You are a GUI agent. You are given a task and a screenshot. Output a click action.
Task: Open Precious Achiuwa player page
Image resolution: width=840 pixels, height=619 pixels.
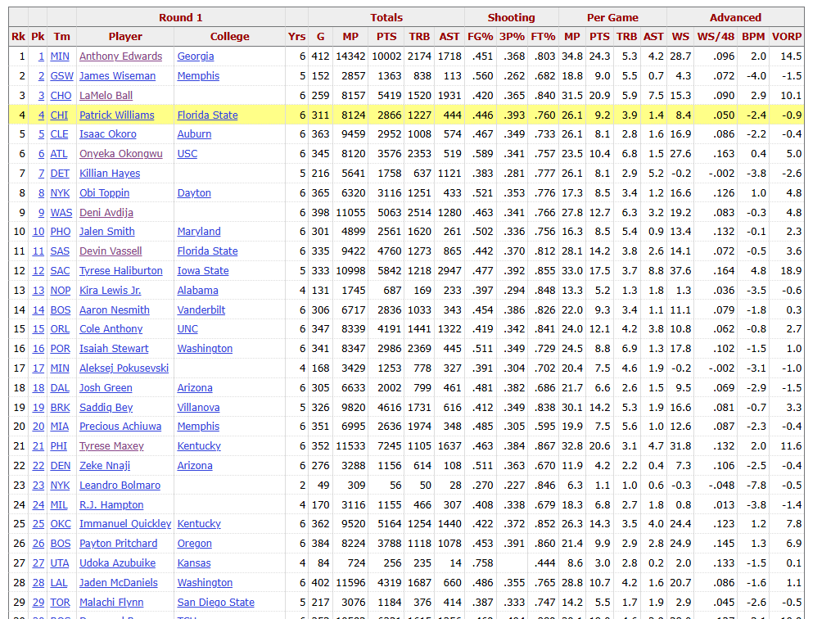[120, 427]
